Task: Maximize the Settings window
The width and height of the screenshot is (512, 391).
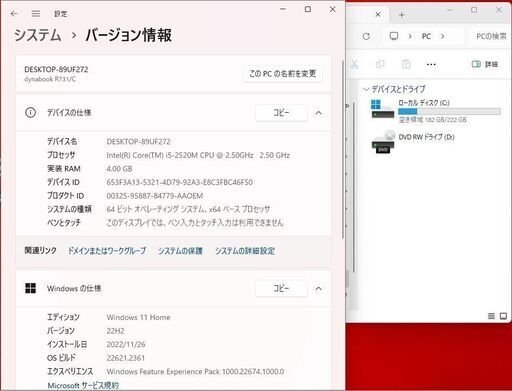Action: pyautogui.click(x=308, y=9)
